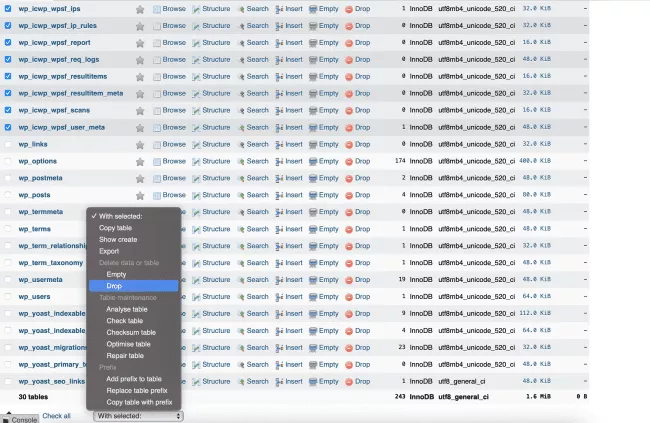Choose Drop from the dropdown list
Viewport: 650px width, 423px height.
114,286
